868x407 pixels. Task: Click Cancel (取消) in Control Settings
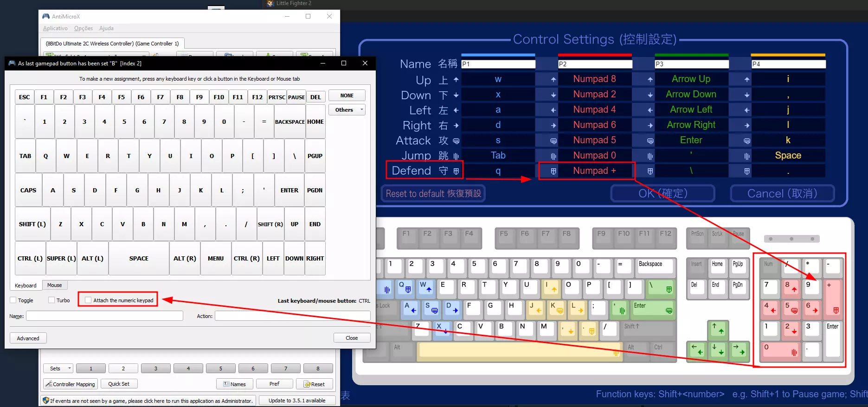[782, 193]
